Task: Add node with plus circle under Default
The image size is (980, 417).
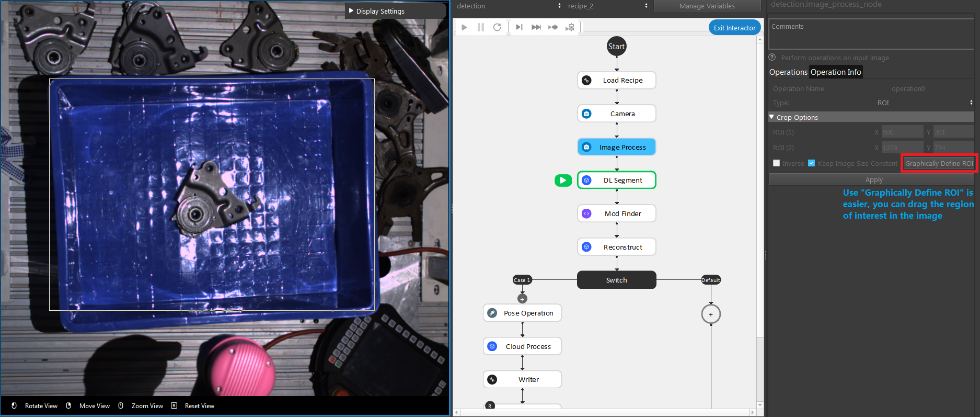Action: pos(711,314)
